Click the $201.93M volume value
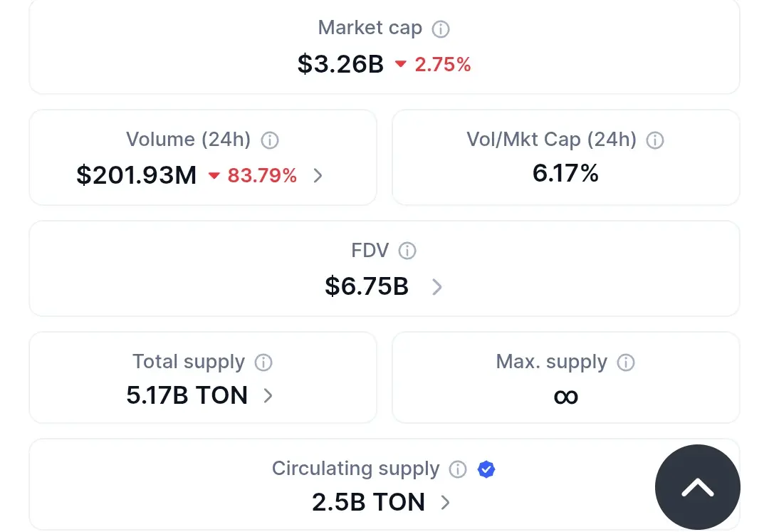 pos(137,175)
